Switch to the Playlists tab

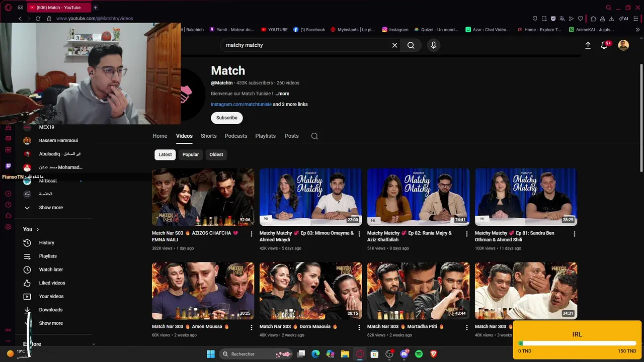(x=265, y=136)
